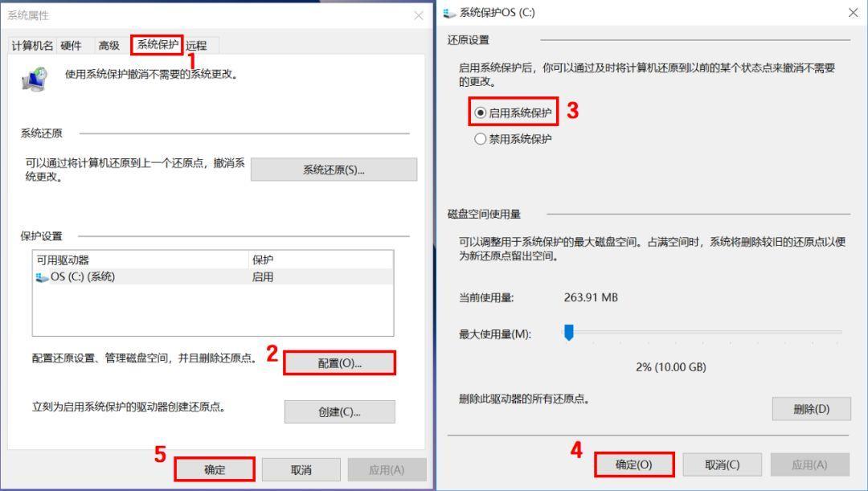This screenshot has height=491, width=868.
Task: Close the 系统保护OS (C:) dialog
Action: pyautogui.click(x=853, y=12)
